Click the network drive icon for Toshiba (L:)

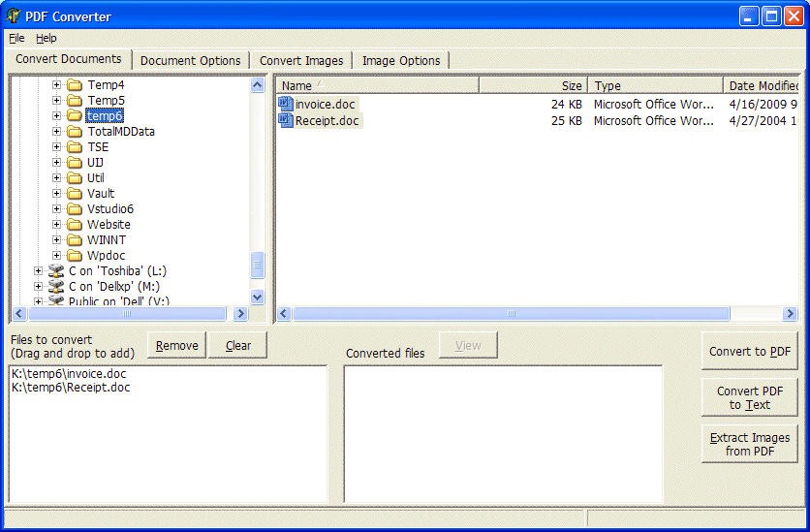point(56,271)
